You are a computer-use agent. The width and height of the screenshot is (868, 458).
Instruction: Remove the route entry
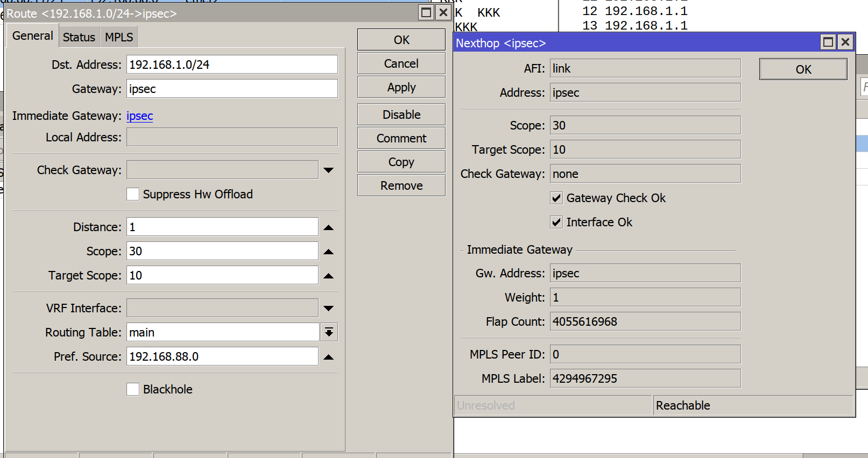401,185
